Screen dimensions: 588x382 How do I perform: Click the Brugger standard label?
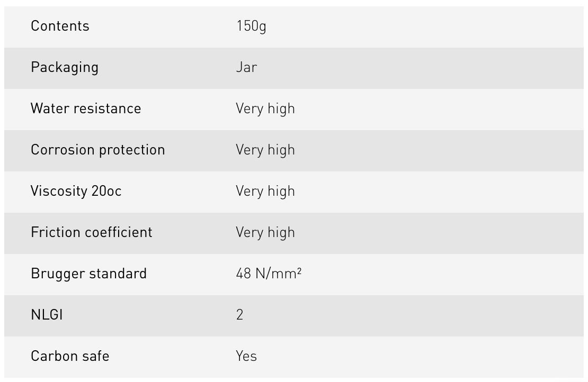pyautogui.click(x=88, y=274)
